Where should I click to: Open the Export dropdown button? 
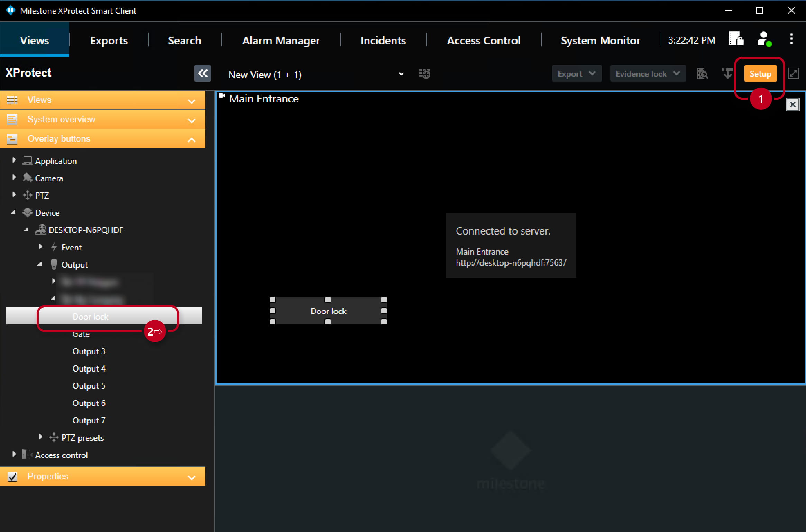pos(577,74)
